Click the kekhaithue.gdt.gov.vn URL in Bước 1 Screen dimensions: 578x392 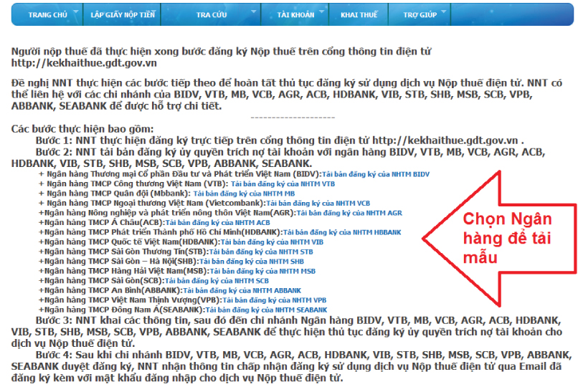445,140
